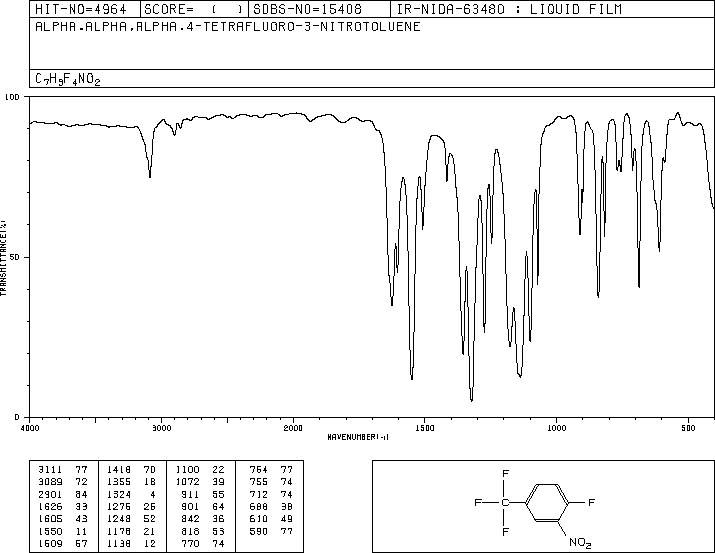Image resolution: width=715 pixels, height=553 pixels.
Task: Select the compound name TETRAFLUORO-3-NITROTOLUENE text
Action: click(311, 27)
